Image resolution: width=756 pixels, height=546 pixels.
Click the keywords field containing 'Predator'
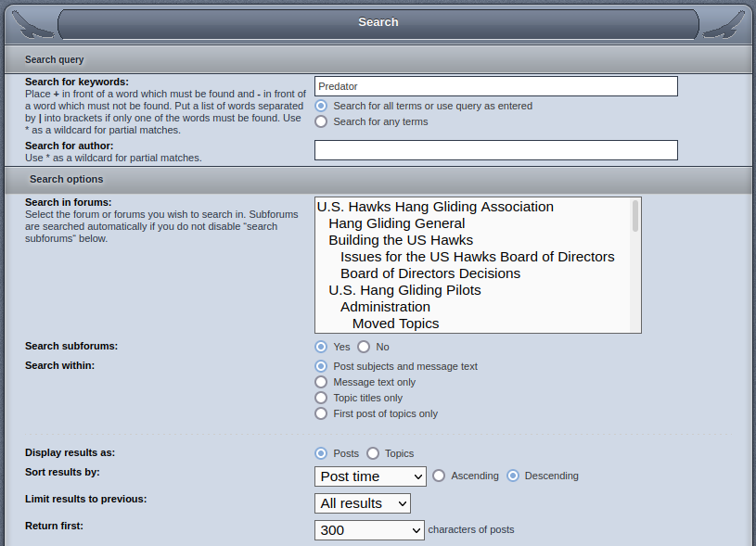pos(496,86)
